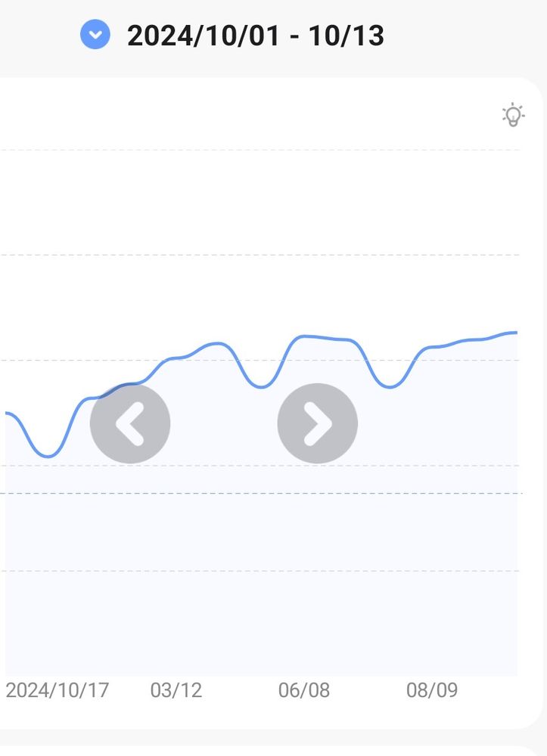This screenshot has height=756, width=547.
Task: Tap the trough between 03/12 and 06/08
Action: click(262, 386)
